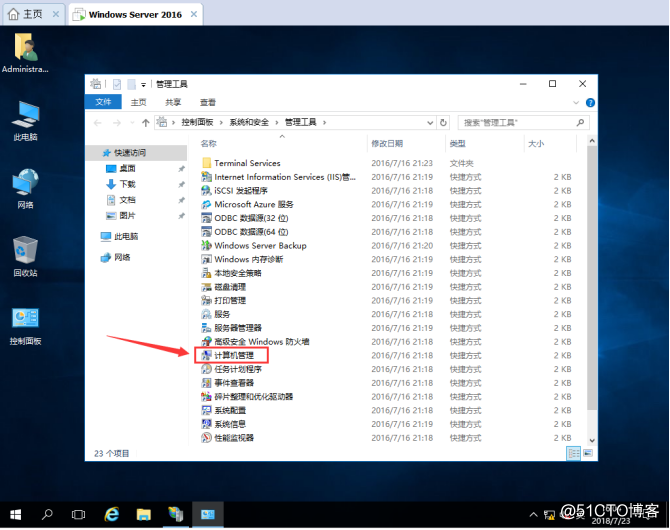
Task: Launch Internet Explorer from taskbar
Action: click(112, 514)
